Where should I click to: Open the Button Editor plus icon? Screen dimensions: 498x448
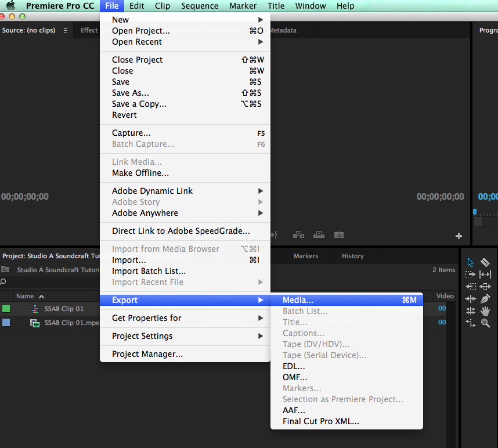[x=459, y=236]
